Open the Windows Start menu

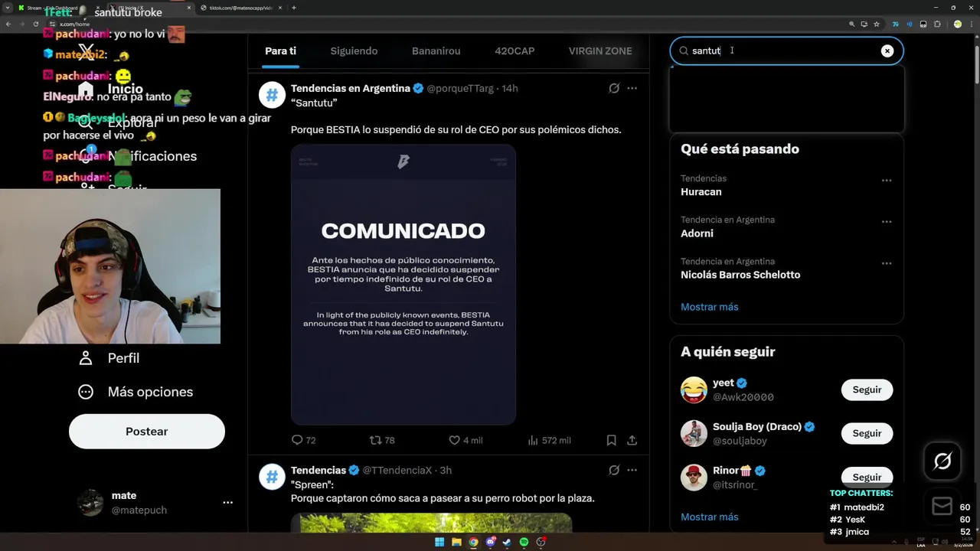click(439, 542)
